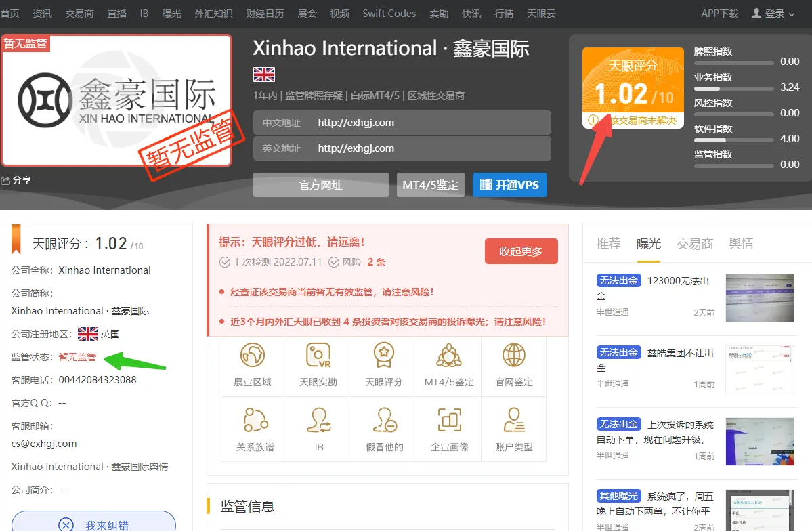Image resolution: width=812 pixels, height=531 pixels.
Task: Open the 首页 menu item
Action: click(x=10, y=14)
